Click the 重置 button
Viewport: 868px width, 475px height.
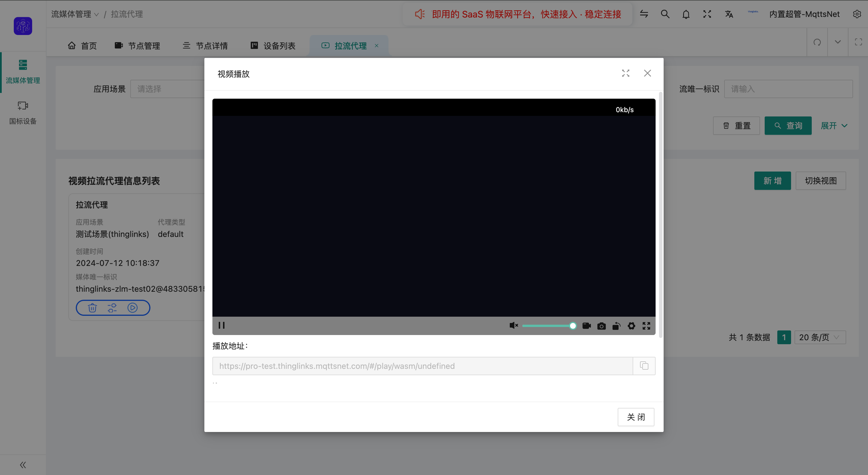736,126
